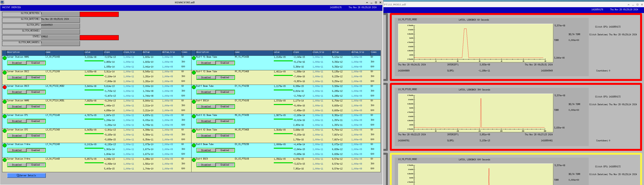Image resolution: width=644 pixels, height=185 pixels.
Task: Click the red GLITCH_DETECTED indicator bar
Action: pos(99,15)
